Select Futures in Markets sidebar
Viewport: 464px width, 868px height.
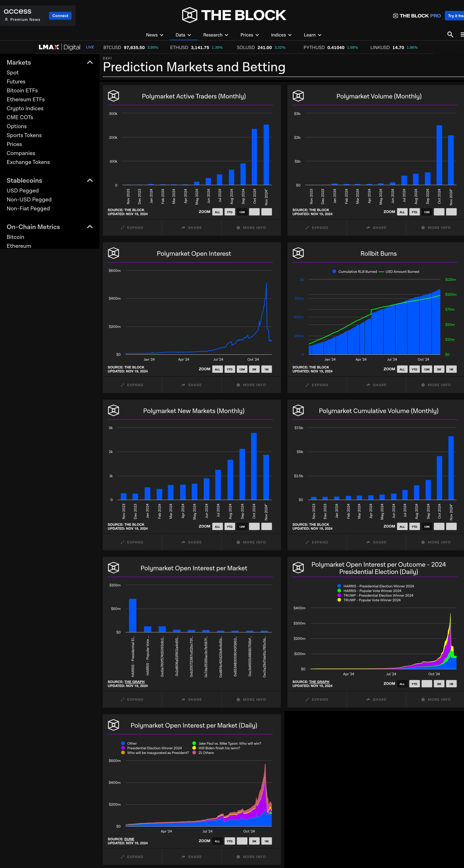coord(16,82)
